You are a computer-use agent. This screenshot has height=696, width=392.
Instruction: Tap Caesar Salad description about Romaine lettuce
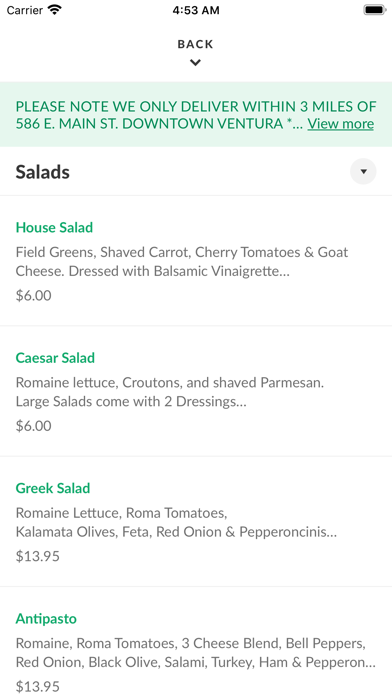[x=170, y=392]
